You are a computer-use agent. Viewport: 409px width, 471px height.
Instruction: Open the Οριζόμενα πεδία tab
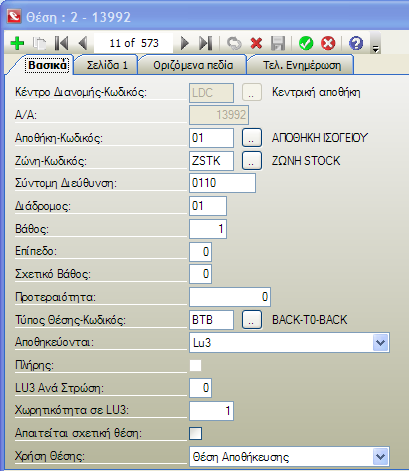pyautogui.click(x=193, y=65)
